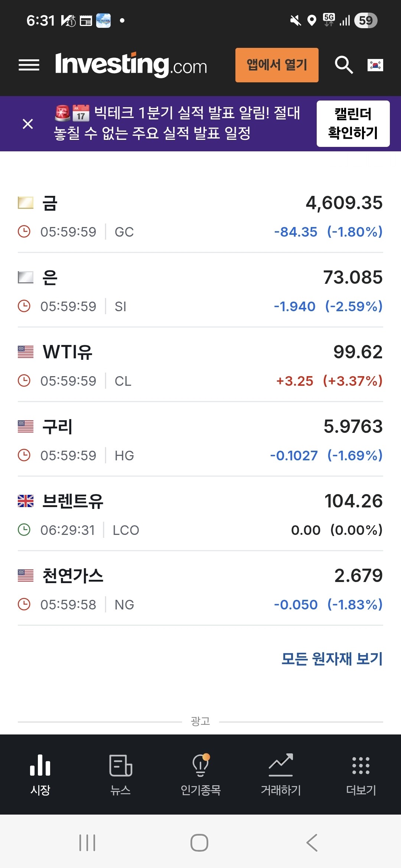Open the 더보기 grid menu
Viewport: 401px width, 868px height.
361,775
